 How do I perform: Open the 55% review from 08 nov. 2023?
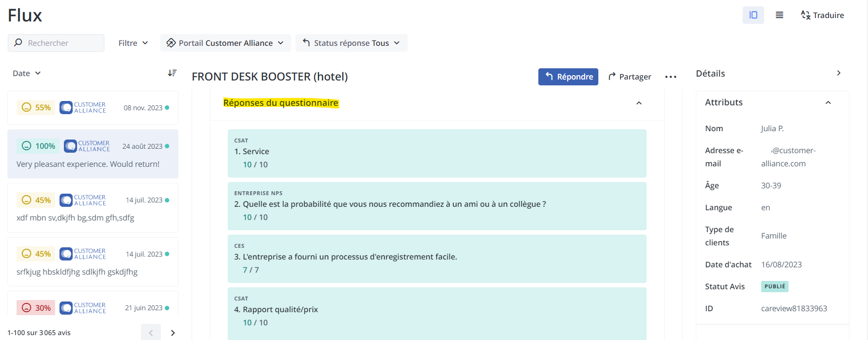pyautogui.click(x=93, y=108)
